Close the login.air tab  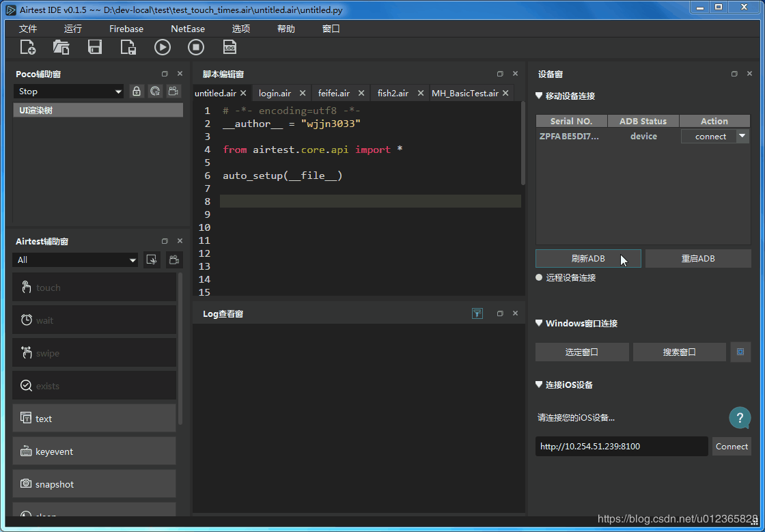coord(303,93)
